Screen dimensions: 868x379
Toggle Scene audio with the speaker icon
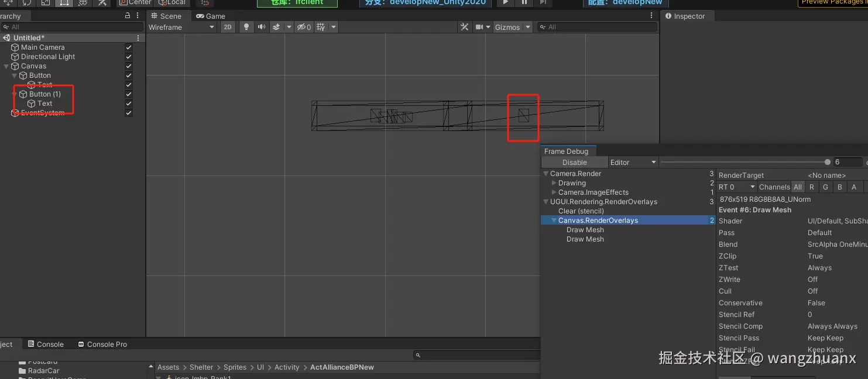[x=262, y=27]
